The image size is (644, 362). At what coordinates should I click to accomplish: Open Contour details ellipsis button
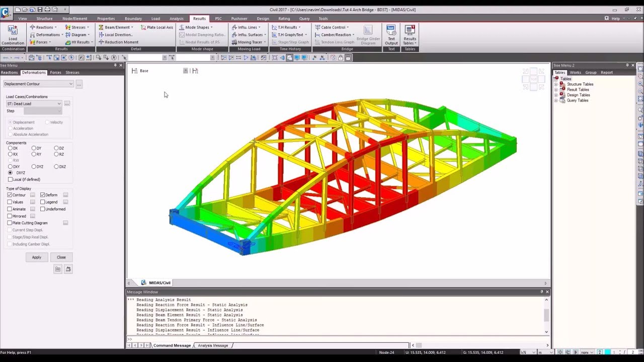[33, 195]
